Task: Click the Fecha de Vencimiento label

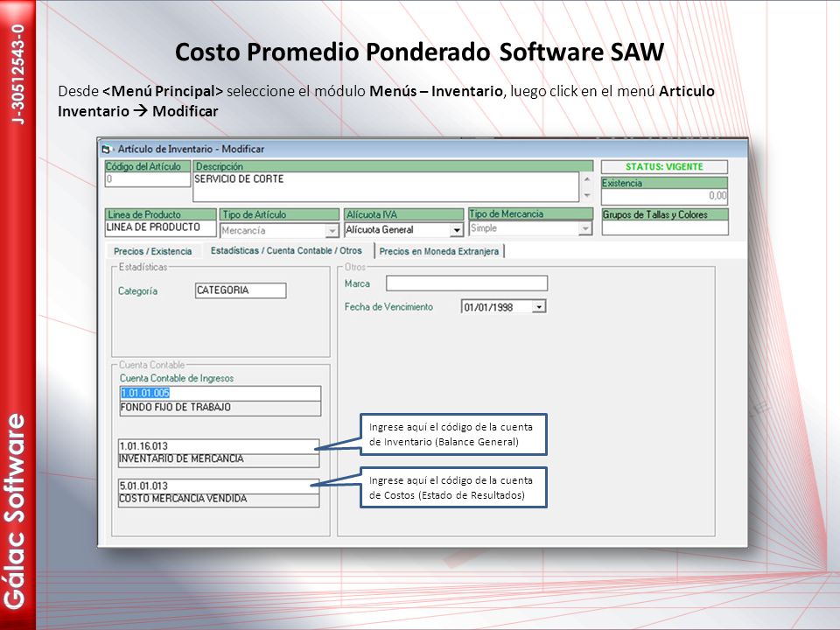Action: pyautogui.click(x=388, y=307)
